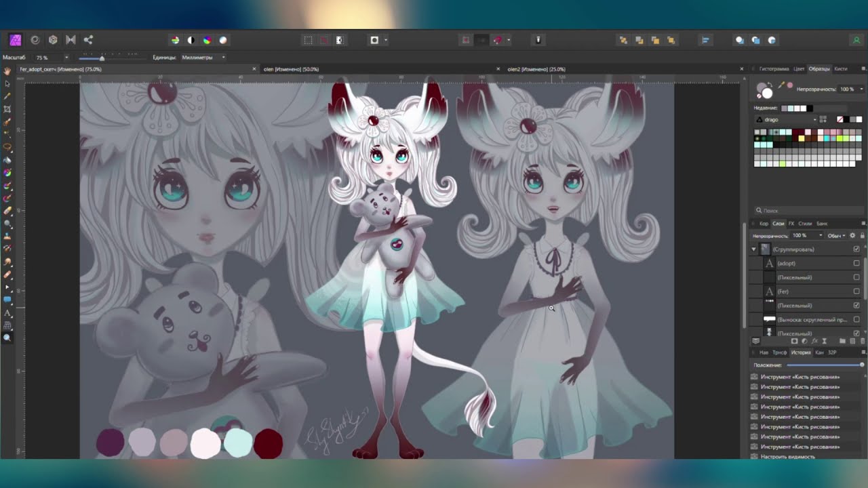The width and height of the screenshot is (868, 488).
Task: Open layer effects fx icon
Action: [813, 341]
